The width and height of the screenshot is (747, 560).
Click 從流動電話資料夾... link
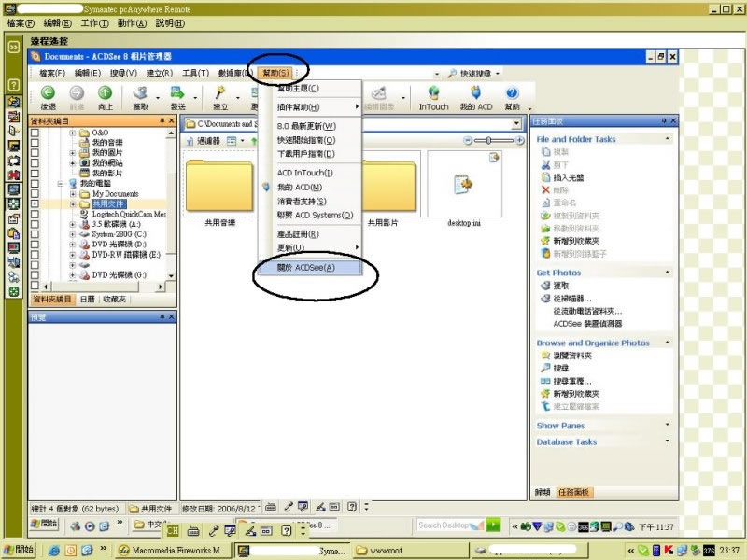(587, 312)
